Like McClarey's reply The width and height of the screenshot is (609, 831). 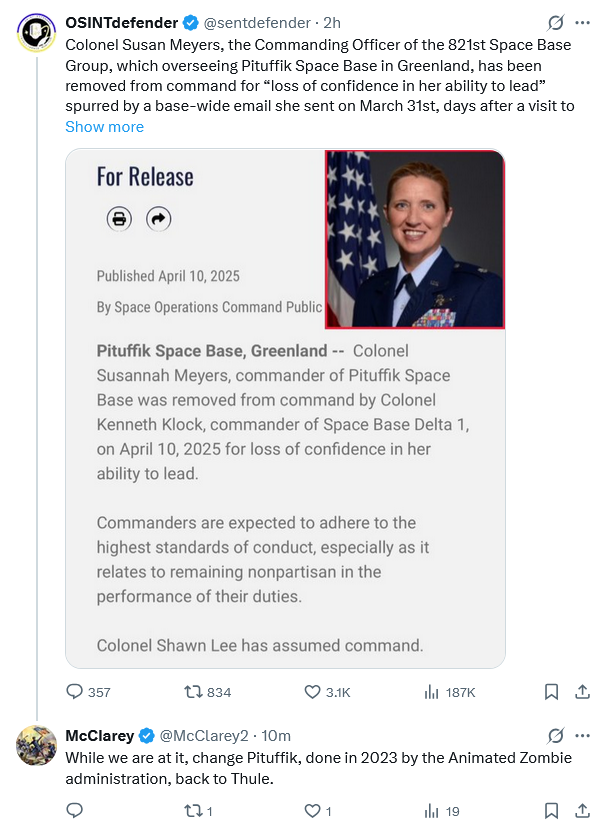click(313, 811)
